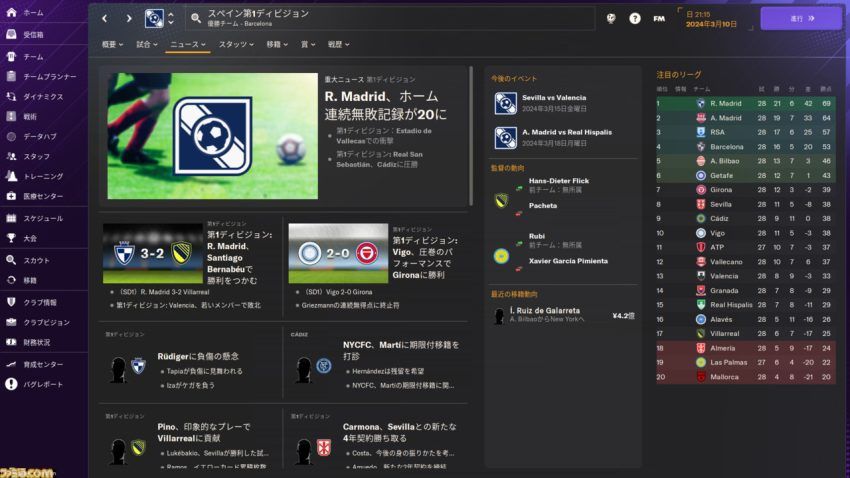Open the help question mark icon

(635, 18)
